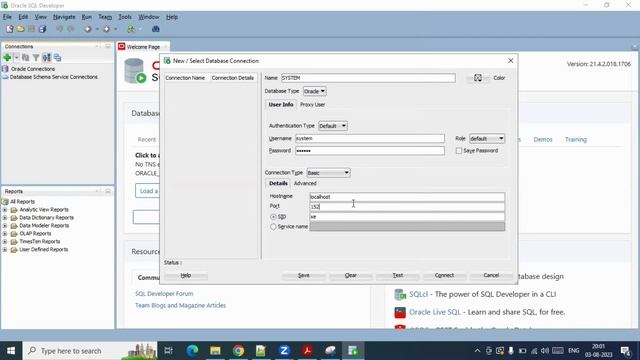Click the TNS lookup icon beside Color
This screenshot has width=640, height=360.
point(478,78)
